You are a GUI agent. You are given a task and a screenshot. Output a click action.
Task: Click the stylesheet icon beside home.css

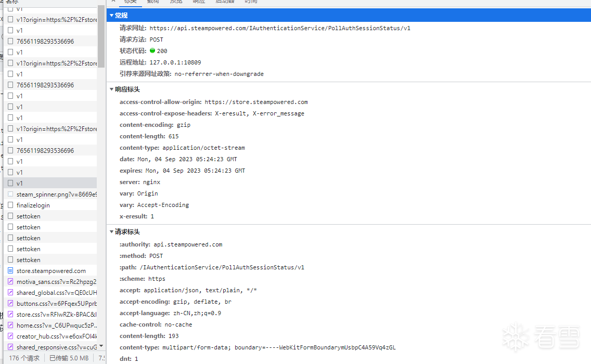[10, 325]
